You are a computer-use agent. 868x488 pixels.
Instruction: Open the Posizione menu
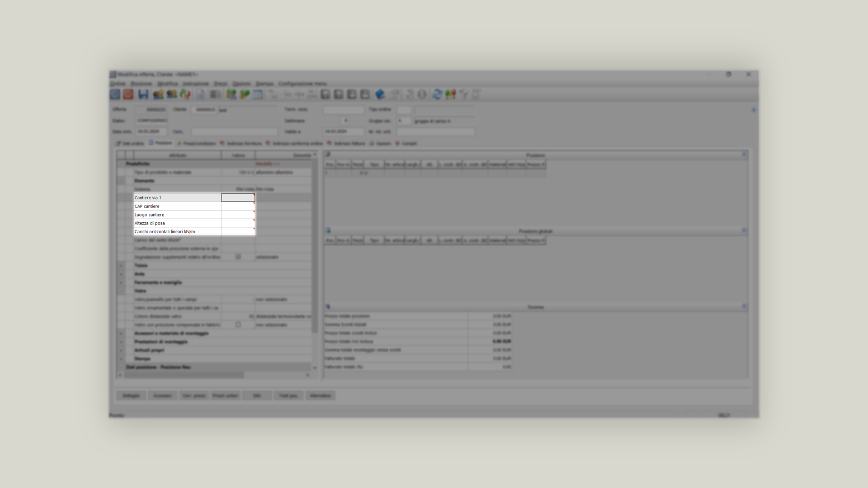141,84
